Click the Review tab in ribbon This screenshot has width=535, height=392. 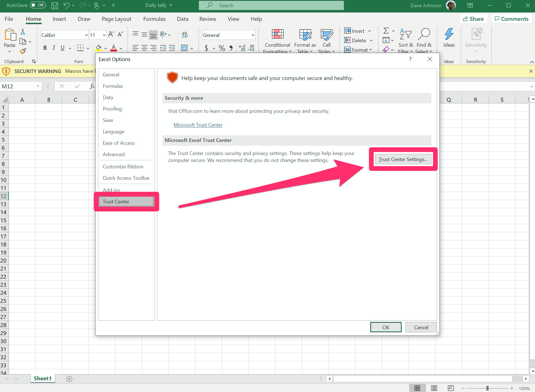tap(207, 19)
